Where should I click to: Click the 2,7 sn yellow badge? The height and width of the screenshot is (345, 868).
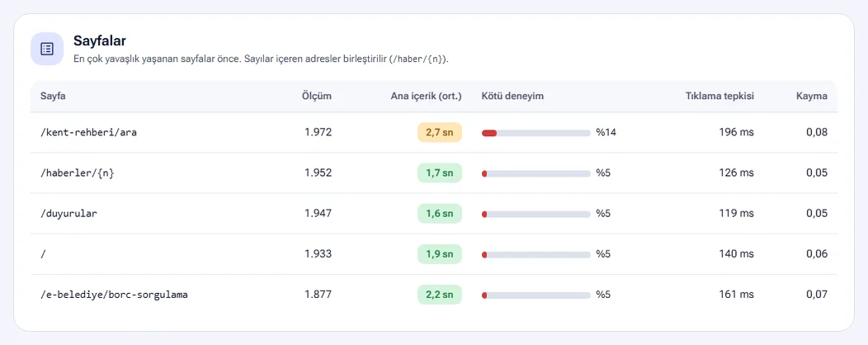click(440, 132)
